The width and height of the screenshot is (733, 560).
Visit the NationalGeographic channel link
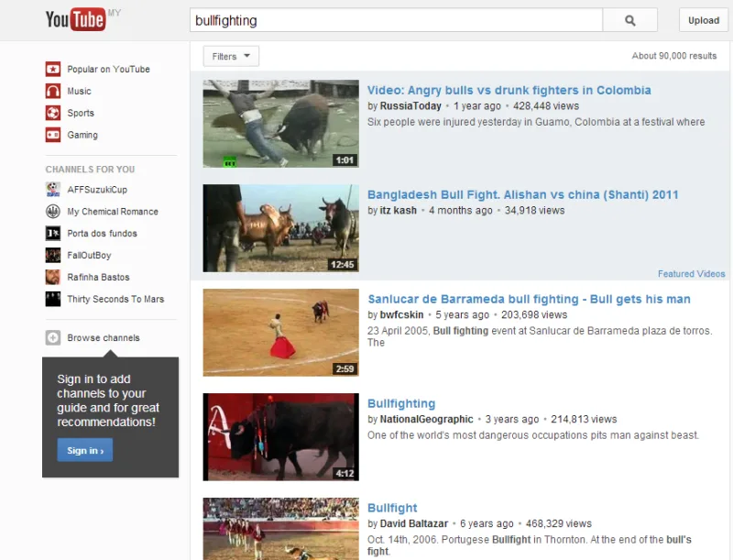[x=426, y=420]
